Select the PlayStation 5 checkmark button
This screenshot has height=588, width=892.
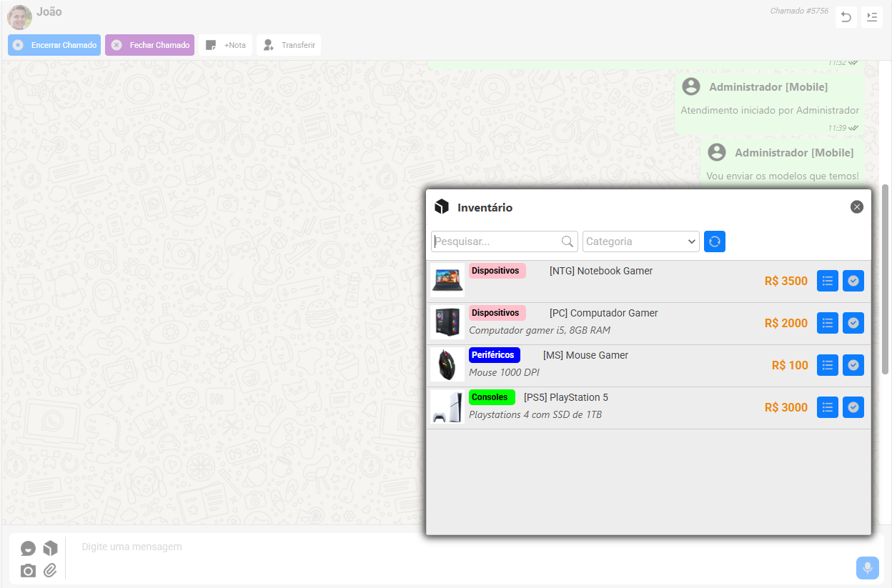coord(853,407)
